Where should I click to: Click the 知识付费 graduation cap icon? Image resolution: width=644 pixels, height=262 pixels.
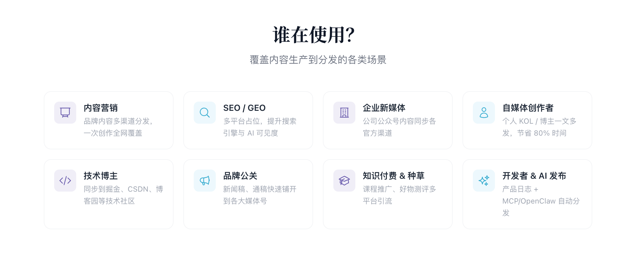pos(344,181)
